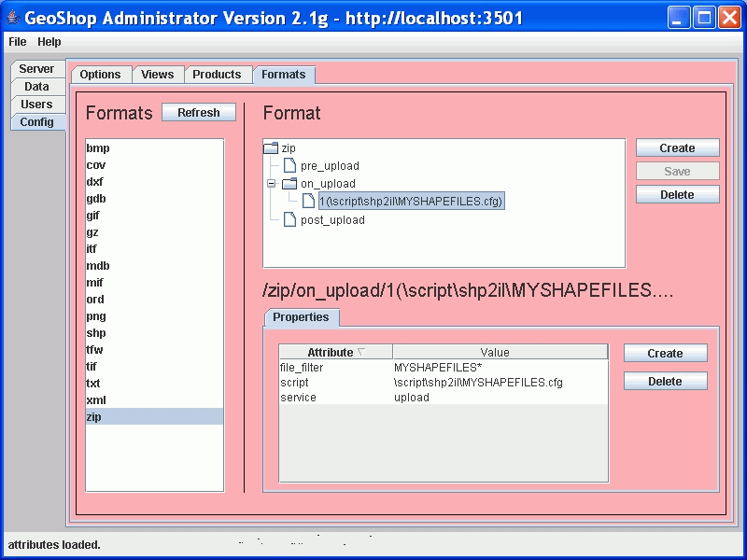Click the on_upload folder icon

289,183
